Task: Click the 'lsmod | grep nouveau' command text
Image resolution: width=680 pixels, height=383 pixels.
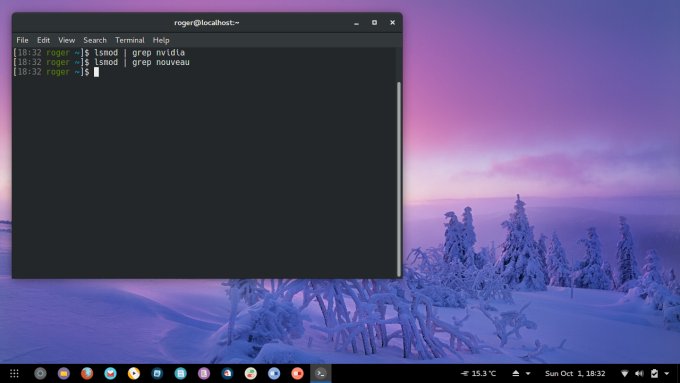Action: tap(142, 62)
